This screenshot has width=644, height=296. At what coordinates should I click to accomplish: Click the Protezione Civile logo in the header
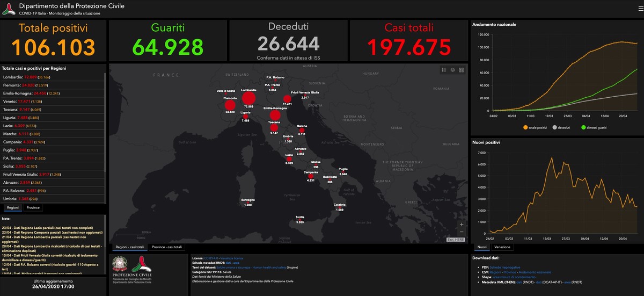pos(8,8)
